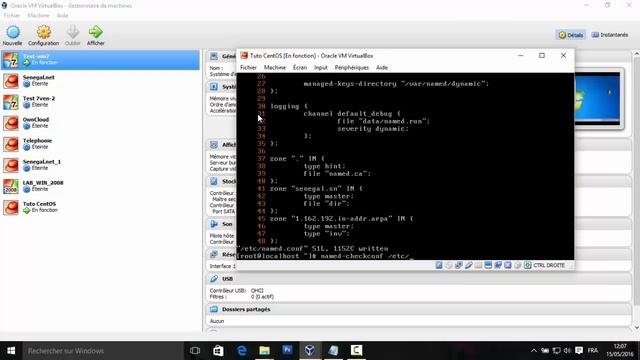Screen dimensions: 640x360
Task: Click terminal line zone "senegal.sn" IN
Action: pyautogui.click(x=316, y=189)
